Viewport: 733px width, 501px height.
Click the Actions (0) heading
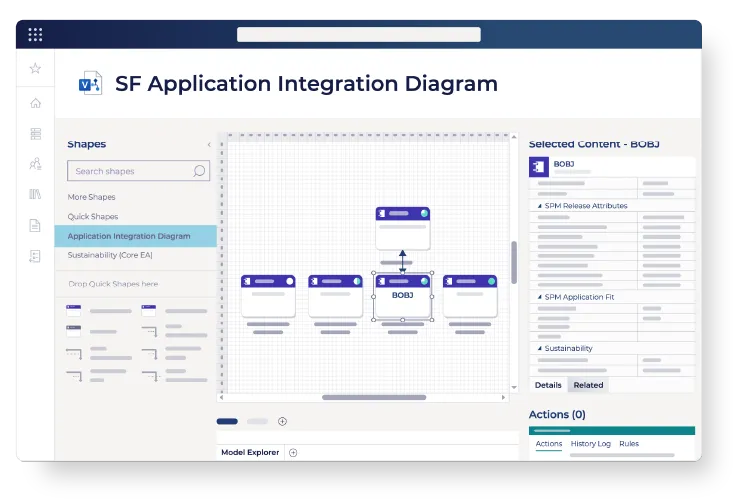point(557,415)
